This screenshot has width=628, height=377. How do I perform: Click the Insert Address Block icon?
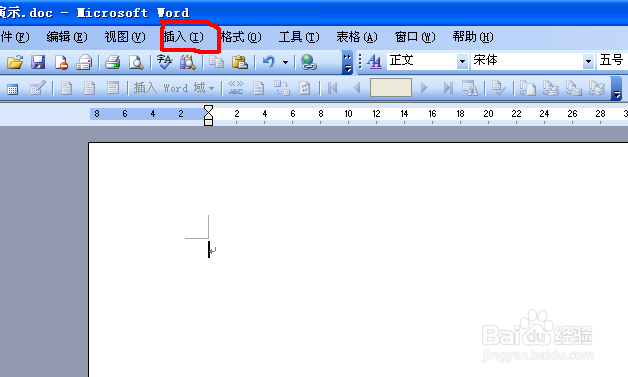click(x=66, y=88)
